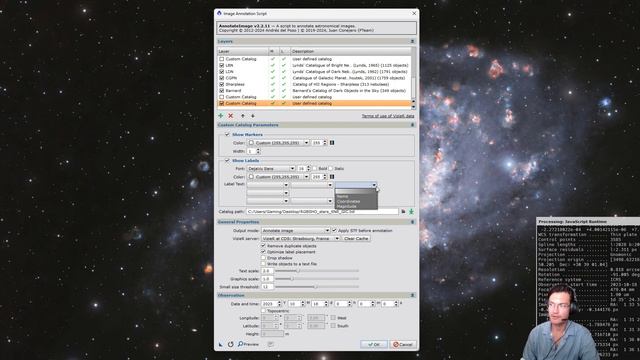Enable the Drop shadow checkbox

[263, 258]
